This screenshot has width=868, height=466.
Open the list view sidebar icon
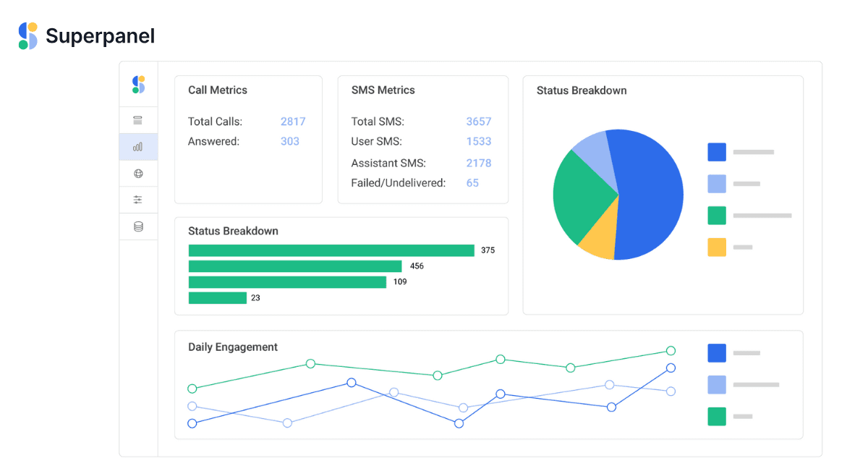[x=138, y=120]
